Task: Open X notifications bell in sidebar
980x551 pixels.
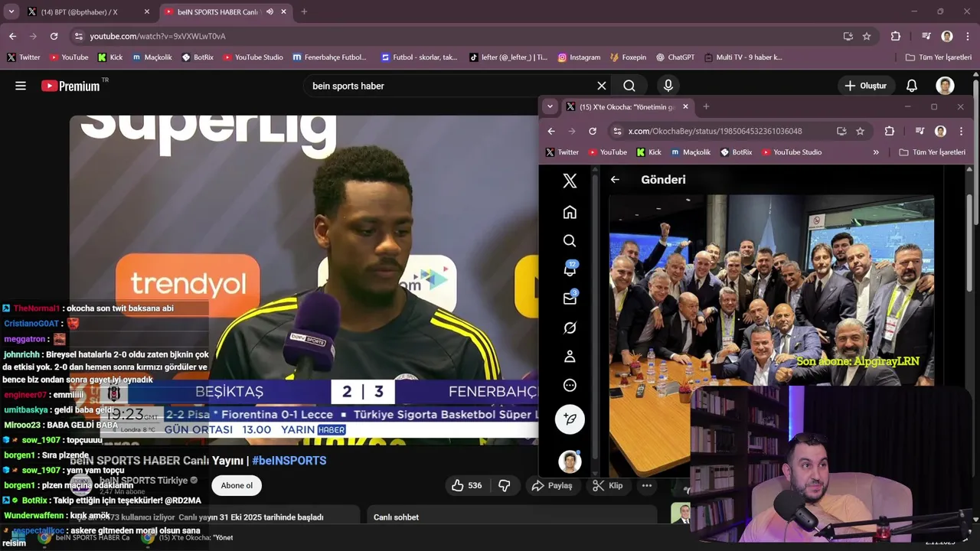Action: 570,269
